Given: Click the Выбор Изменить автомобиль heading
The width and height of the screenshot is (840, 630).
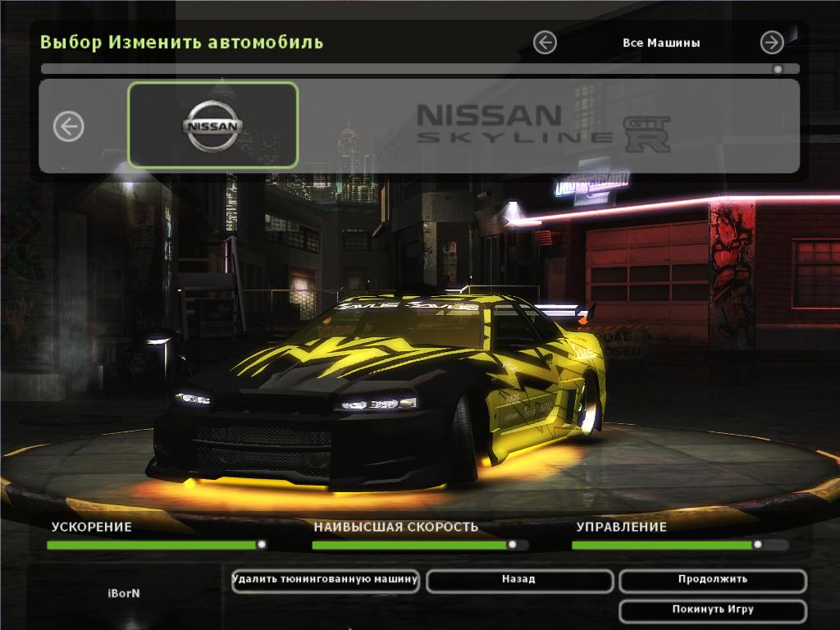Looking at the screenshot, I should (181, 43).
